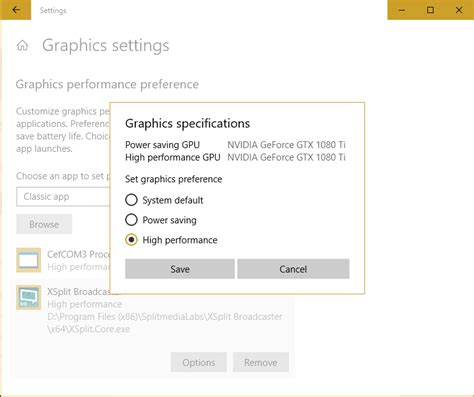Viewport: 474px width, 397px height.
Task: Click the Set graphics preference label
Action: coord(174,179)
